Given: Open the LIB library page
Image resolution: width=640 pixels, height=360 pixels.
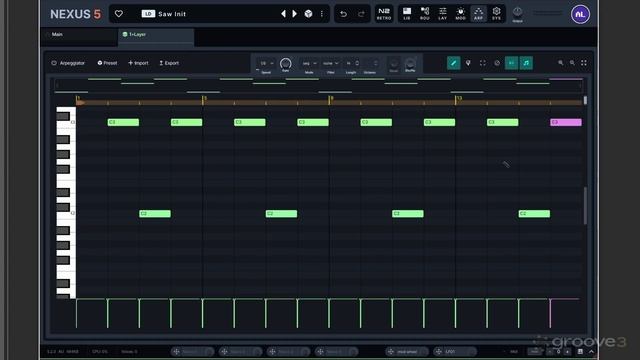Looking at the screenshot, I should coord(407,13).
